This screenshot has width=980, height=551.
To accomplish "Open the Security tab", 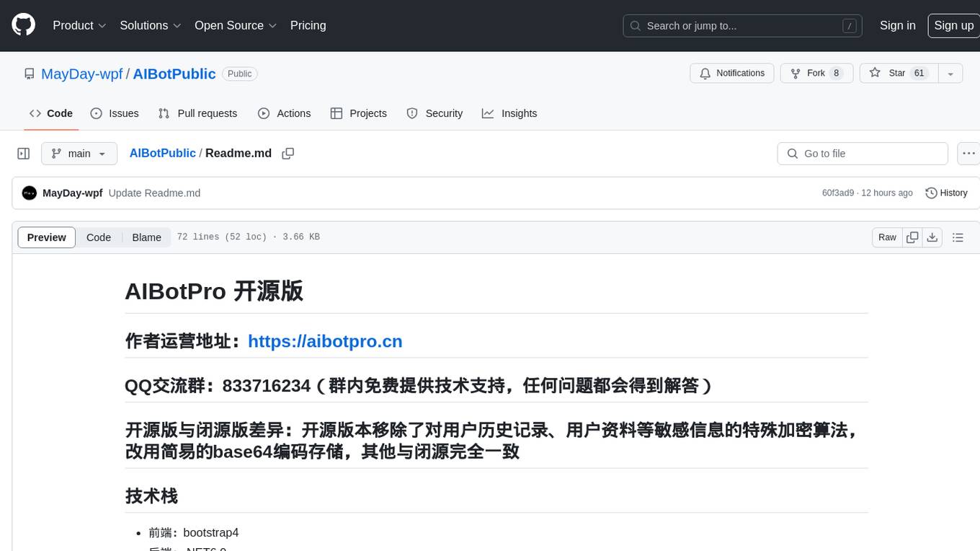I will [x=435, y=113].
